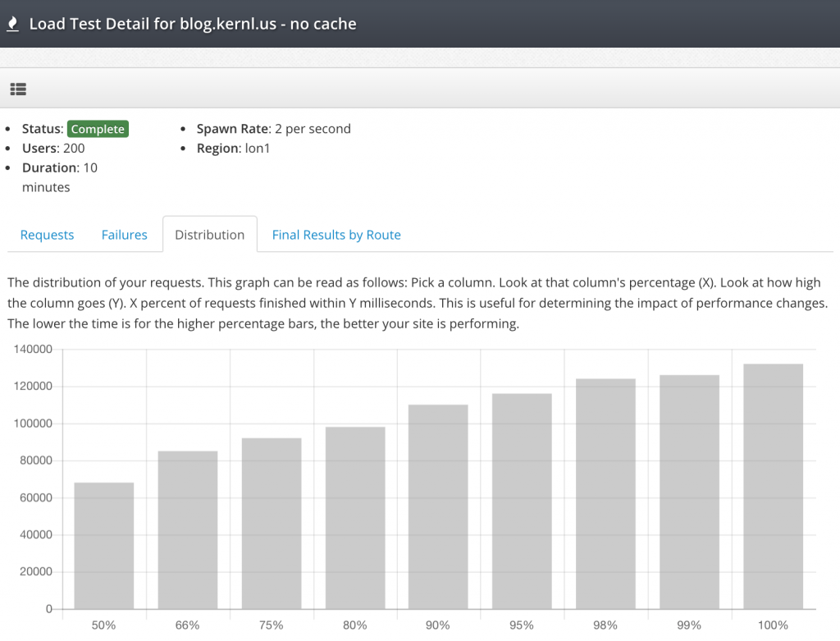Click the 66% bar in chart
This screenshot has height=641, width=840.
pos(188,530)
